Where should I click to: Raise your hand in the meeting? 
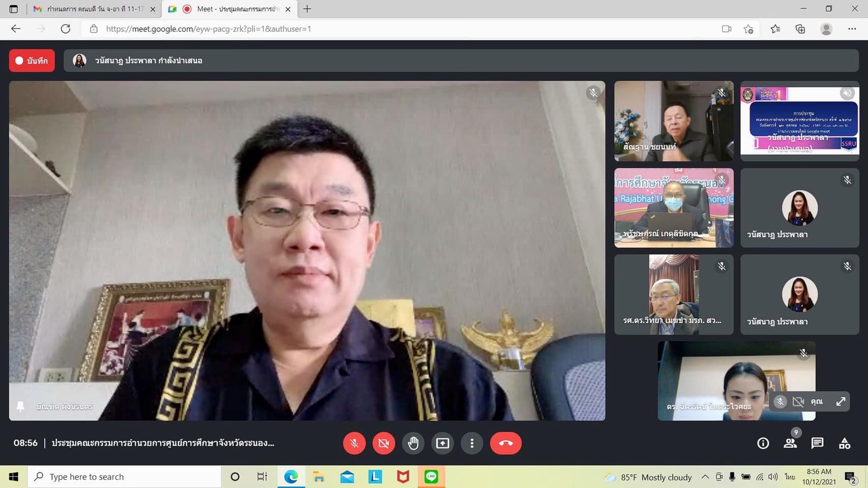click(x=413, y=443)
